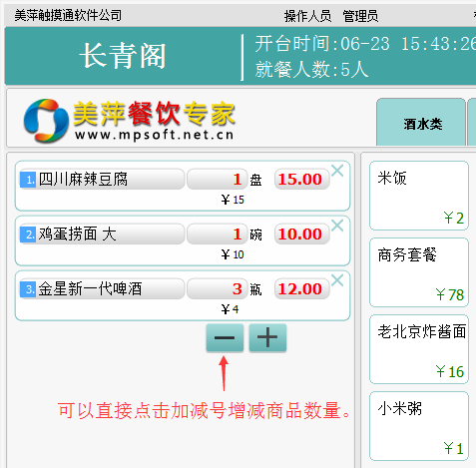This screenshot has width=476, height=468.
Task: Delete 金星新一代啤酒 row using X icon
Action: 337,280
